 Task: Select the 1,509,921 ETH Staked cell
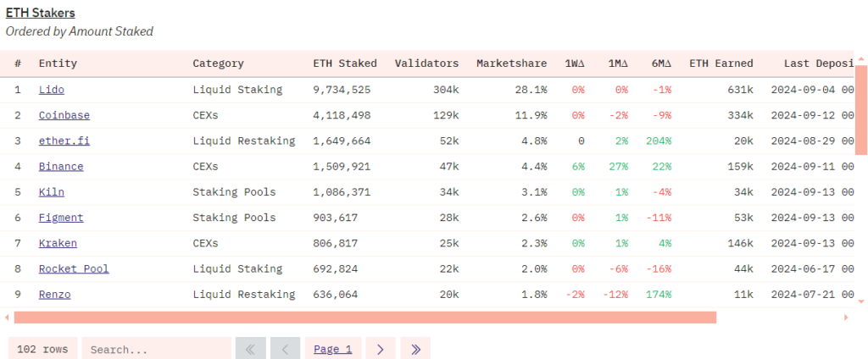[x=342, y=166]
